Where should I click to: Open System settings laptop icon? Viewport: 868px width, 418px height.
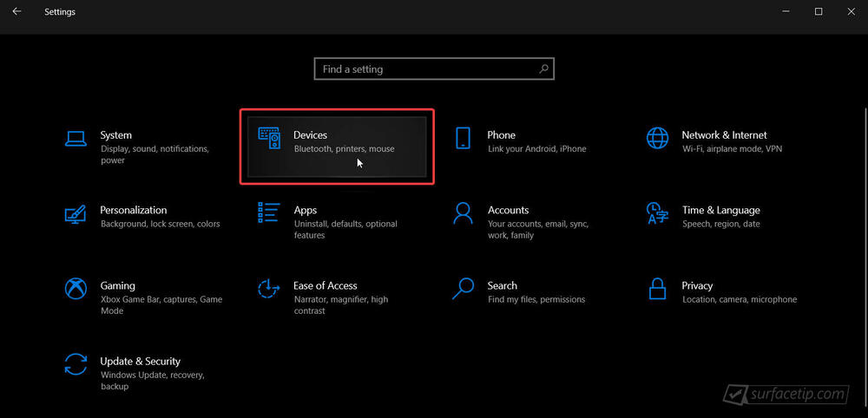click(76, 138)
